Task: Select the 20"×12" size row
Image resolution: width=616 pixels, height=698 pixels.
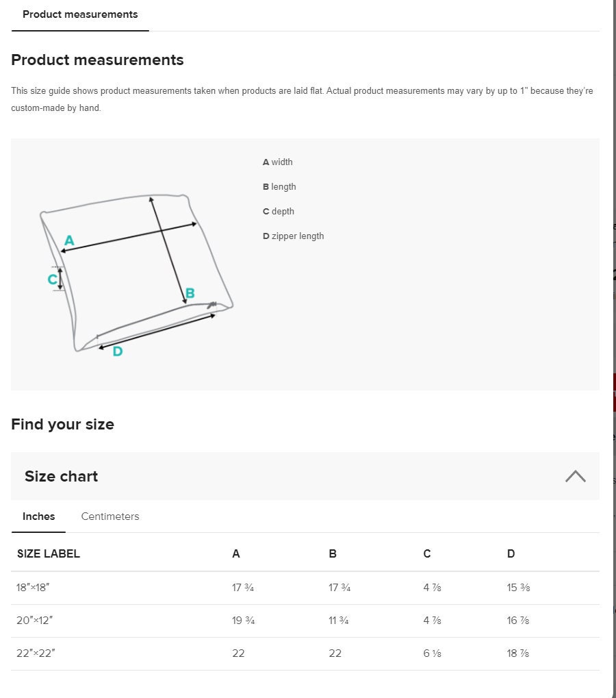Action: click(x=305, y=621)
